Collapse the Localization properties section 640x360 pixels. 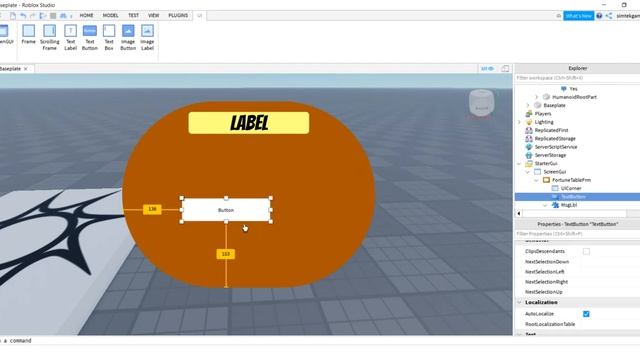519,302
